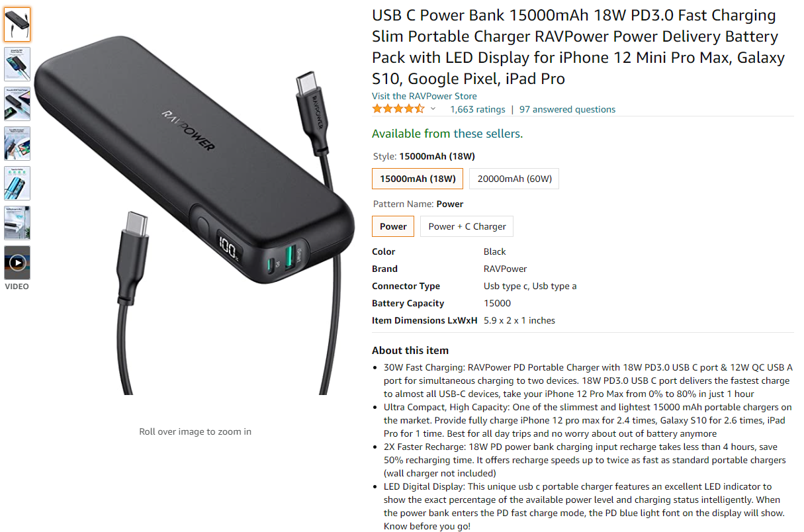Open the 1,663 ratings link
The width and height of the screenshot is (804, 532).
pos(477,109)
